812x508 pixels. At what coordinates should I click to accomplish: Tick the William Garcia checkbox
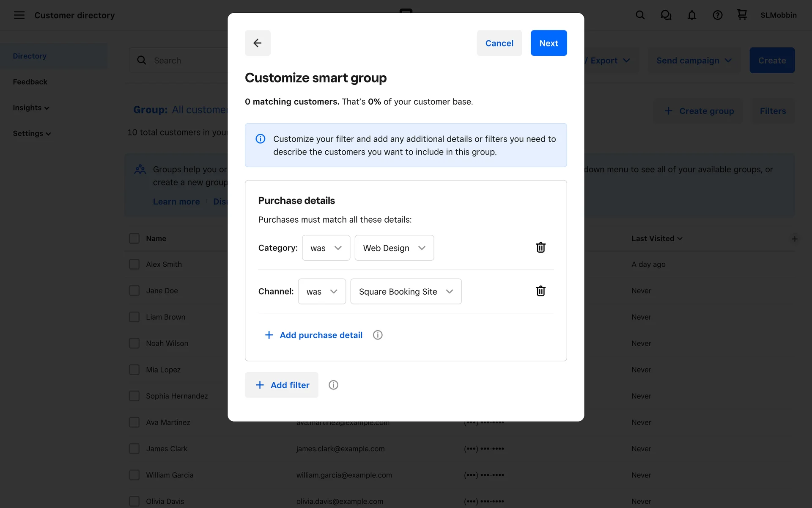(x=134, y=475)
